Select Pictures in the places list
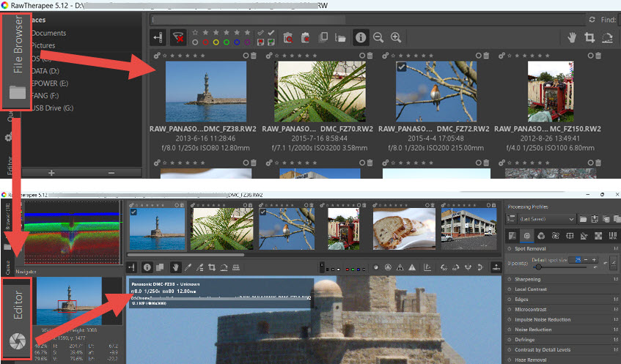 click(43, 45)
